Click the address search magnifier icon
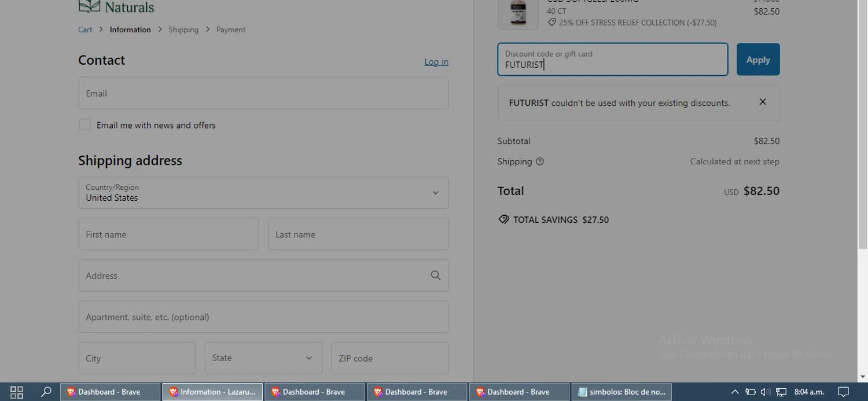Viewport: 868px width, 401px height. [x=436, y=275]
